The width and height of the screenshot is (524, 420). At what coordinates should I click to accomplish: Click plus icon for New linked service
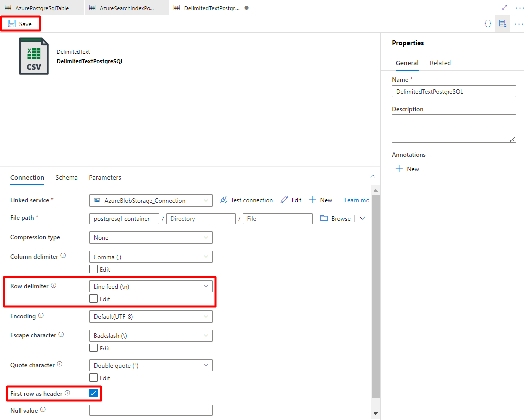pos(312,200)
